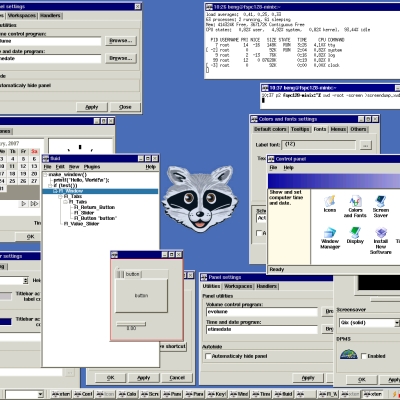Open the taskbar command box dropdown arrow

(40, 395)
